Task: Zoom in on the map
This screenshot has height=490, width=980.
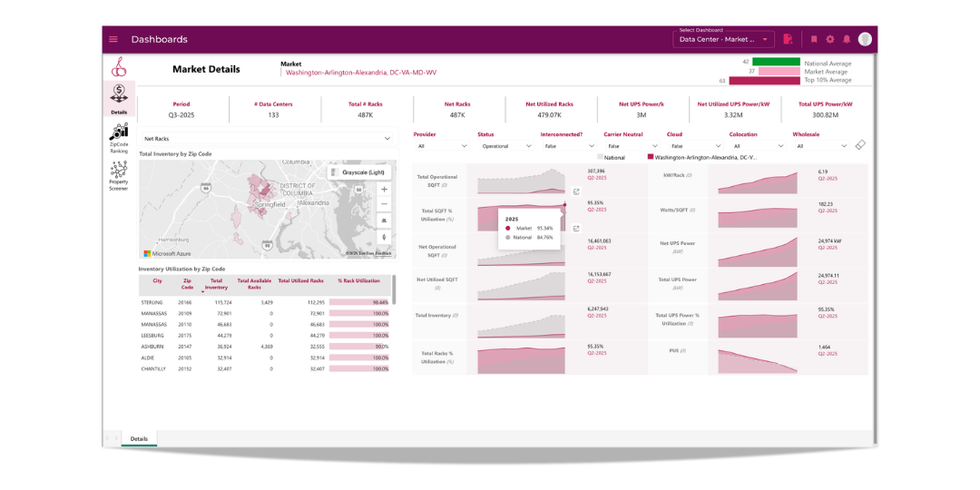Action: tap(385, 190)
